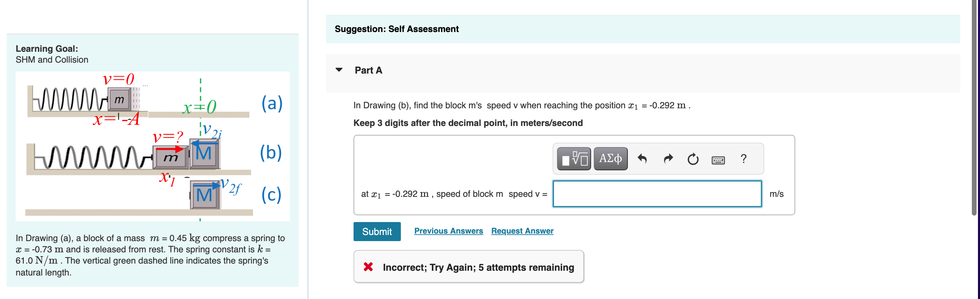The height and width of the screenshot is (299, 980).
Task: Select the Part A header
Action: click(368, 70)
